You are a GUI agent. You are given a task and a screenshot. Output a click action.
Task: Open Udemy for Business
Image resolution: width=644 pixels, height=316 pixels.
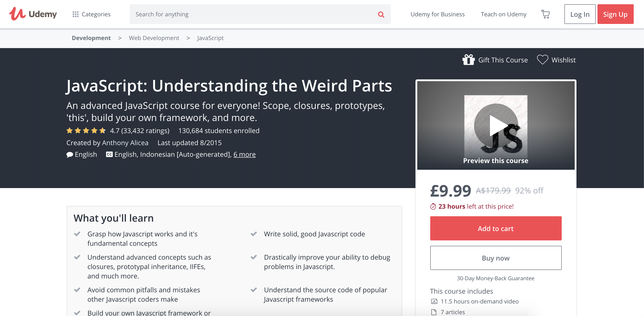[x=437, y=14]
